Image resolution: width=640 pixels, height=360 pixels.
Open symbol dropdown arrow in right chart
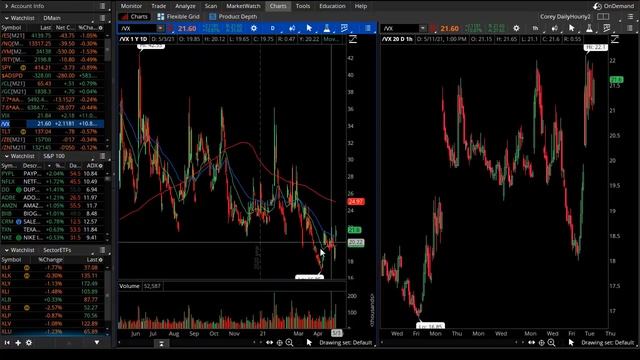423,28
